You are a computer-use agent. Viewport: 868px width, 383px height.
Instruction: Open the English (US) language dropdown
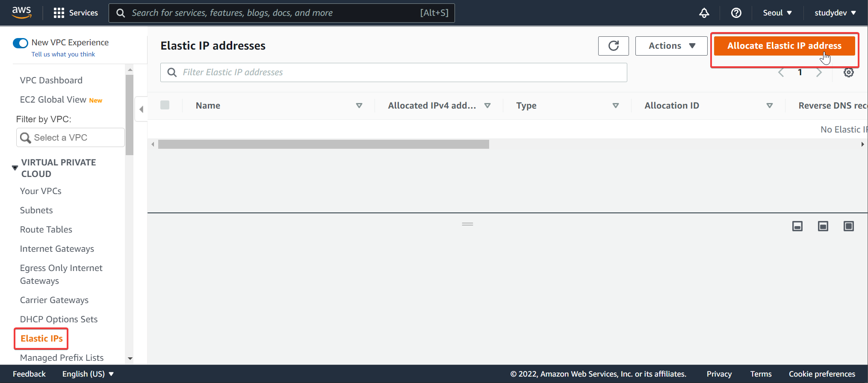[88, 374]
